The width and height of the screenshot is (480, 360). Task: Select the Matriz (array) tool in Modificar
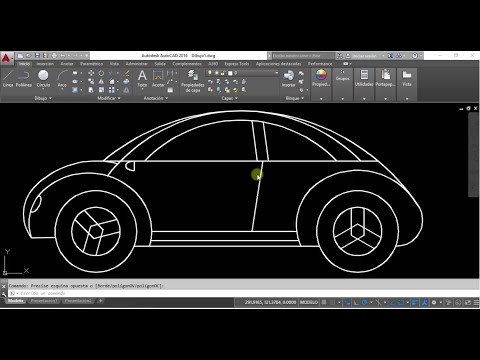[x=112, y=90]
